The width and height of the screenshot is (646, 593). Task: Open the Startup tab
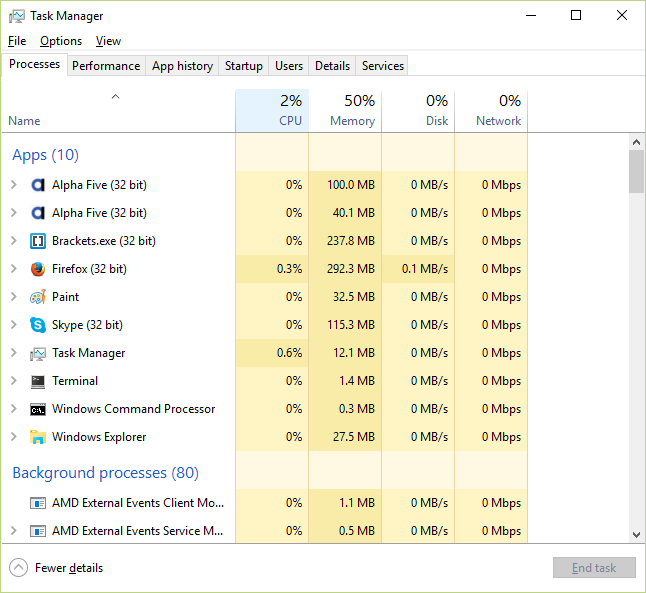[x=243, y=66]
